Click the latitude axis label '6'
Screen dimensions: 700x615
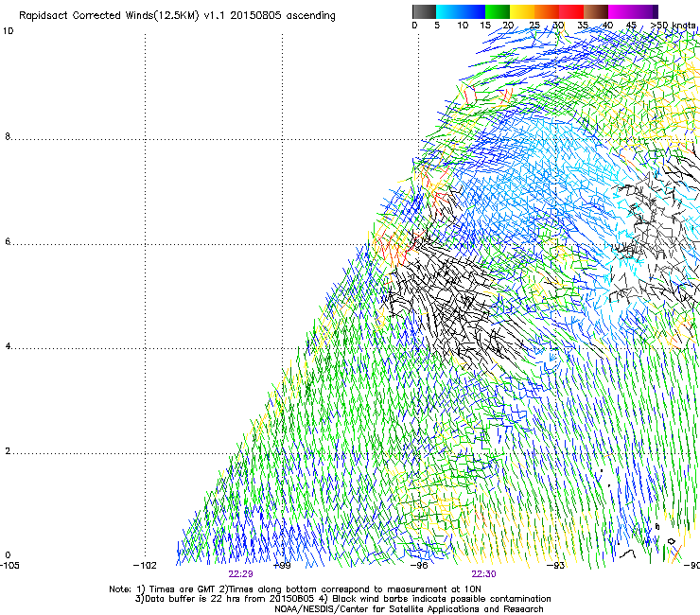pyautogui.click(x=8, y=241)
